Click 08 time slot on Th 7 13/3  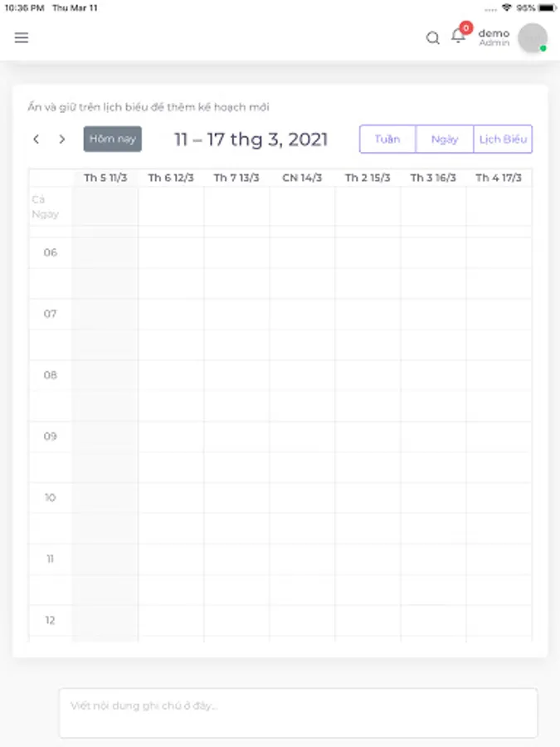(x=236, y=375)
